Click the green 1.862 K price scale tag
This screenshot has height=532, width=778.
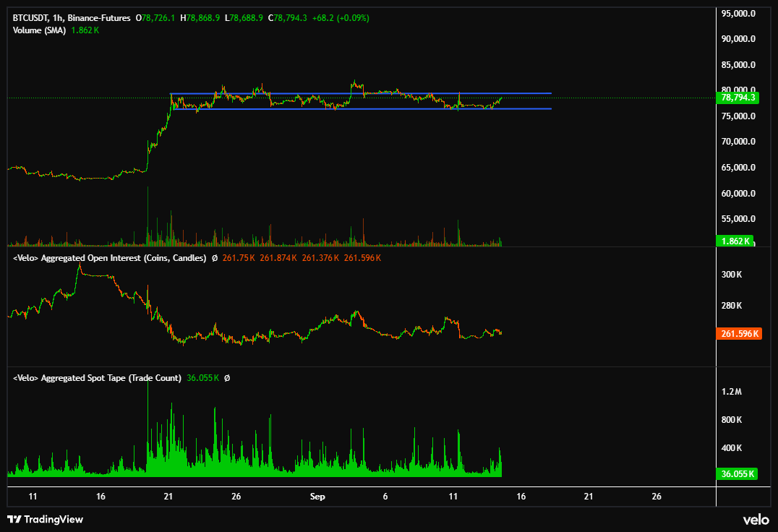click(x=735, y=241)
